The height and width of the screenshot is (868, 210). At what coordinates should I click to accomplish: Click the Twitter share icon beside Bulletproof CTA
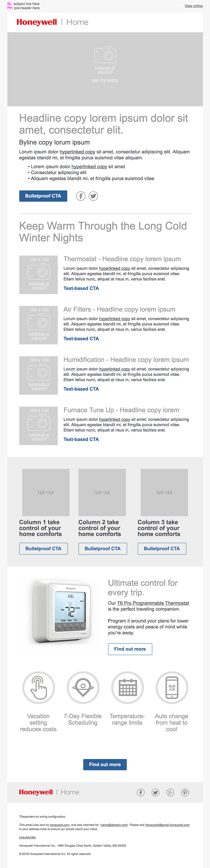pos(93,196)
